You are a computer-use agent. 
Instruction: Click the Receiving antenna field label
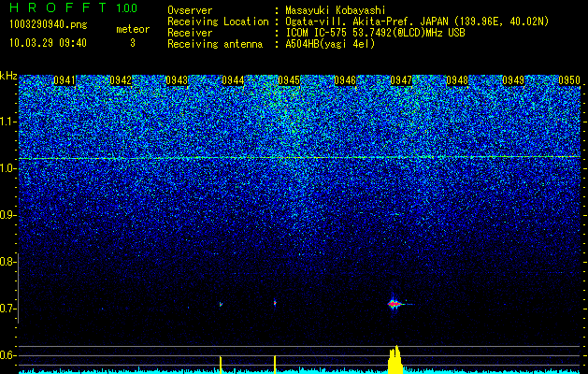[x=215, y=44]
